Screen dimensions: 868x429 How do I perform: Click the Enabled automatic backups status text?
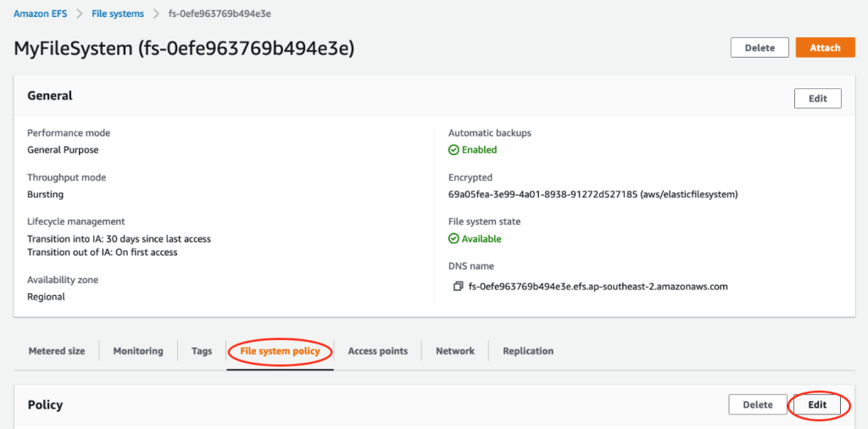(480, 149)
